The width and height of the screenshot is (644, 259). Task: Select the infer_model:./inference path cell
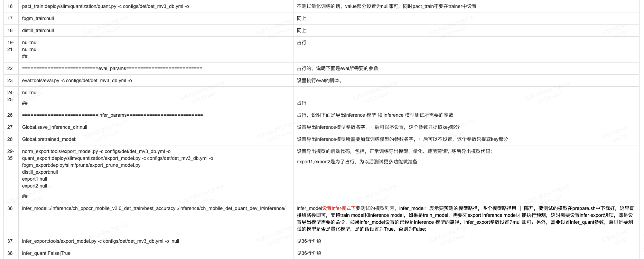[156, 219]
